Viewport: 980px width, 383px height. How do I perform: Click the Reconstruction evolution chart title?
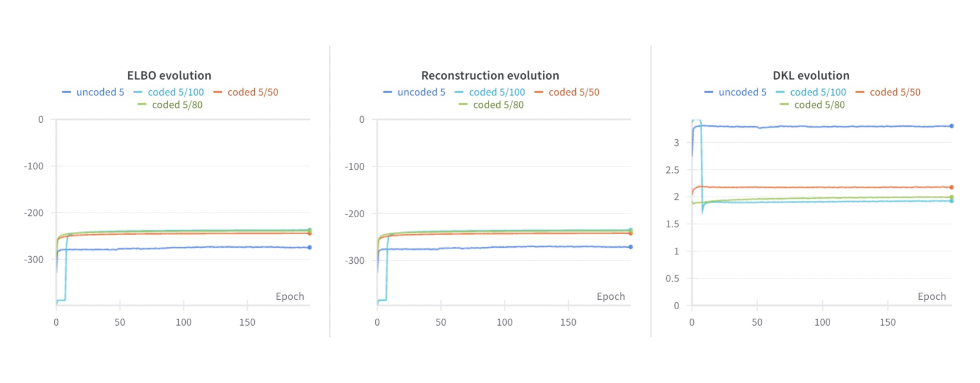pyautogui.click(x=490, y=76)
